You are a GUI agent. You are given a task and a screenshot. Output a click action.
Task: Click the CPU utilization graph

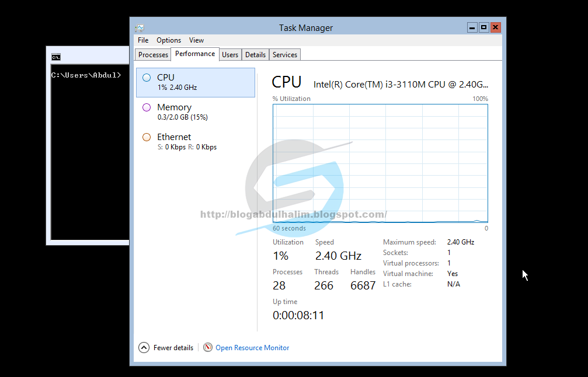[x=380, y=163]
